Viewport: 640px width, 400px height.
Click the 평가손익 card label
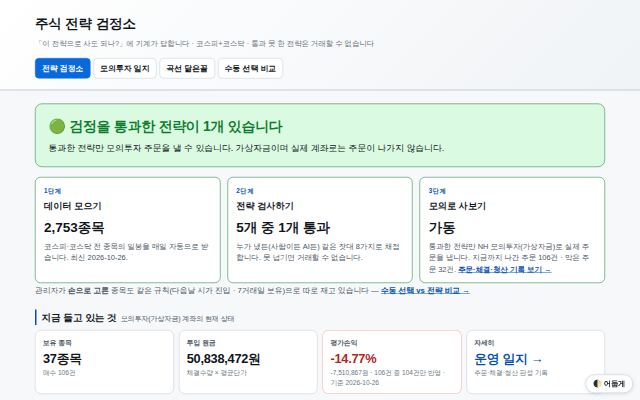click(344, 343)
